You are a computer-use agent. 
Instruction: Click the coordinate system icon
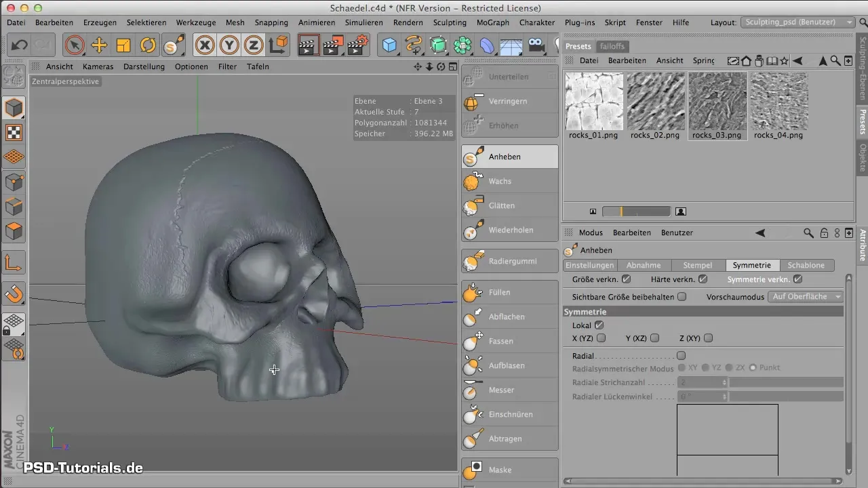click(278, 45)
